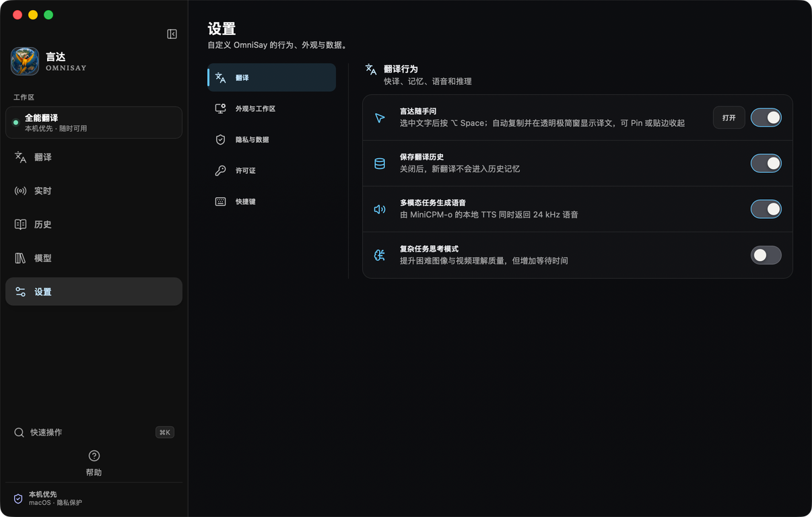Viewport: 812px width, 517px height.
Task: Click the 言达 app name text
Action: point(56,57)
